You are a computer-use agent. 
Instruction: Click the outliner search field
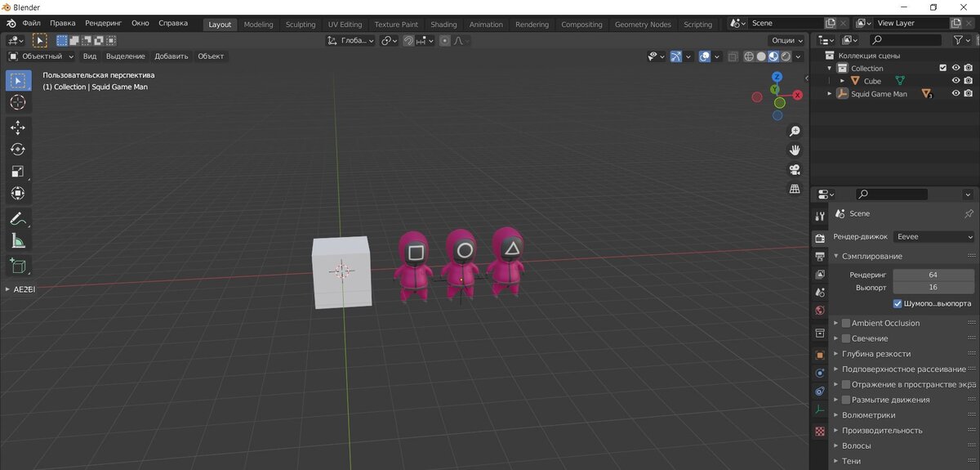pos(904,39)
